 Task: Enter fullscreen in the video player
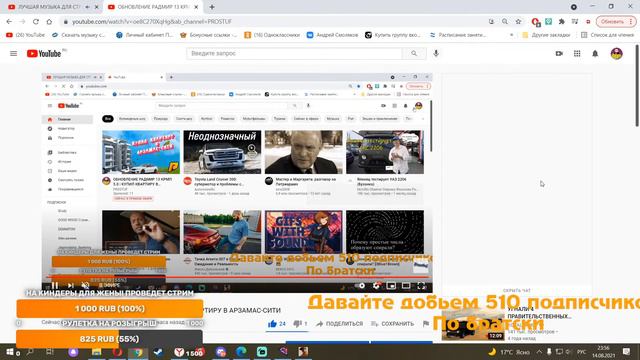point(421,286)
